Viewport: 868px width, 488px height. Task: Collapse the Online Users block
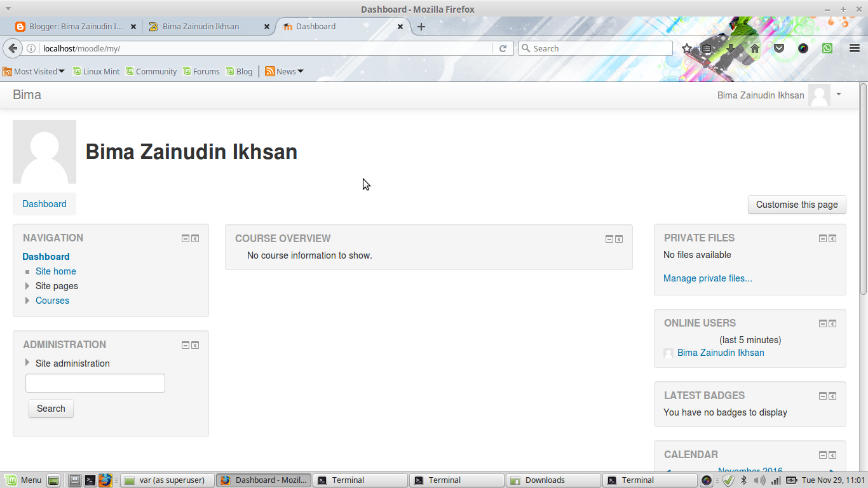822,323
